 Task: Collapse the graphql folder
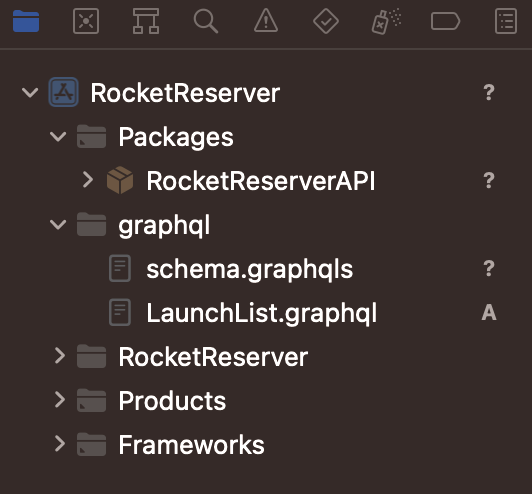58,224
